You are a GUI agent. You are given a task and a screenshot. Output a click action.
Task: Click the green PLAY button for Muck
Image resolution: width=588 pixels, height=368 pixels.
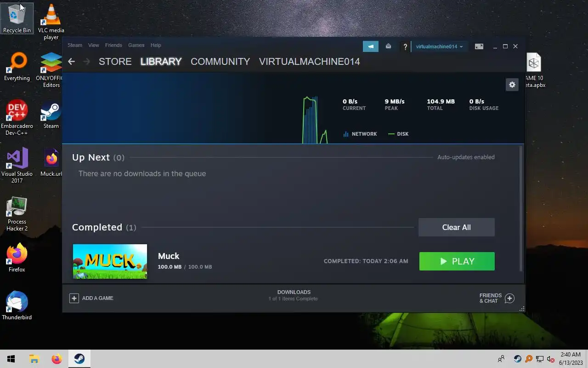tap(457, 261)
